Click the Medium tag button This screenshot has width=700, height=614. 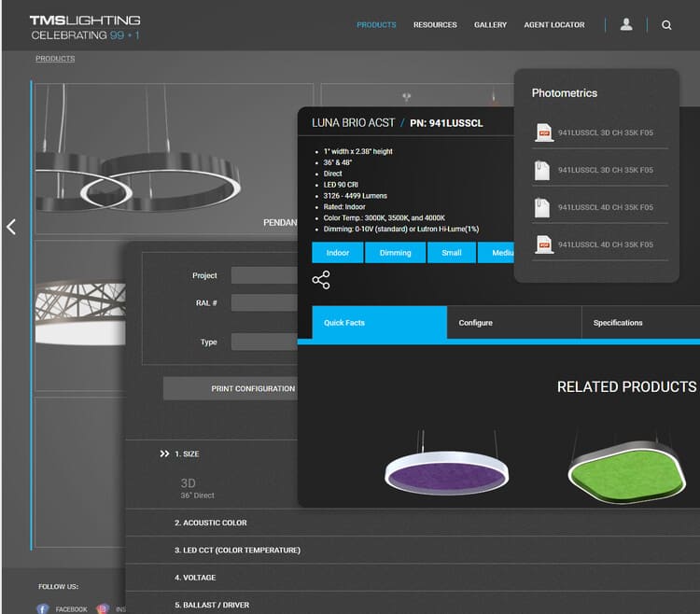tap(497, 253)
